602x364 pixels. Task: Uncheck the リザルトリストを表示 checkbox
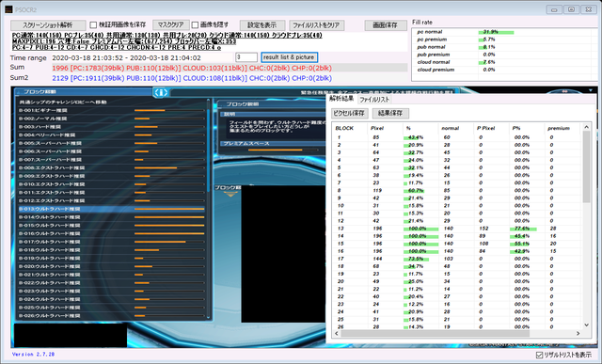(539, 356)
